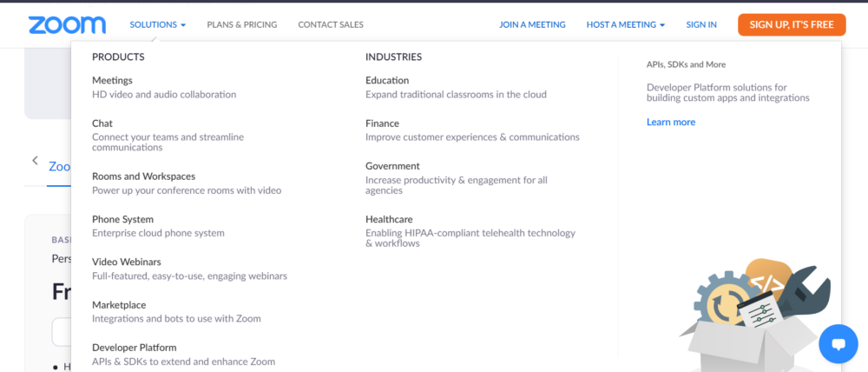
Task: Expand the Host a Meeting dropdown
Action: click(x=626, y=24)
